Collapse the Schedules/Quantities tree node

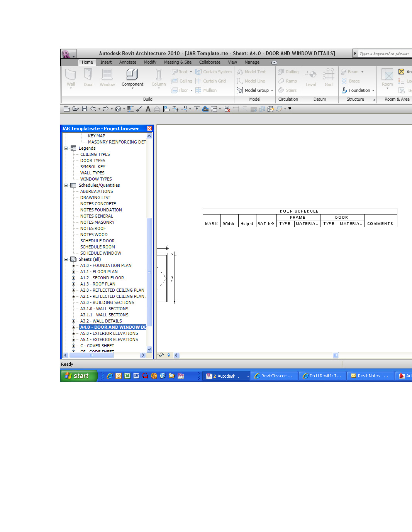point(66,185)
